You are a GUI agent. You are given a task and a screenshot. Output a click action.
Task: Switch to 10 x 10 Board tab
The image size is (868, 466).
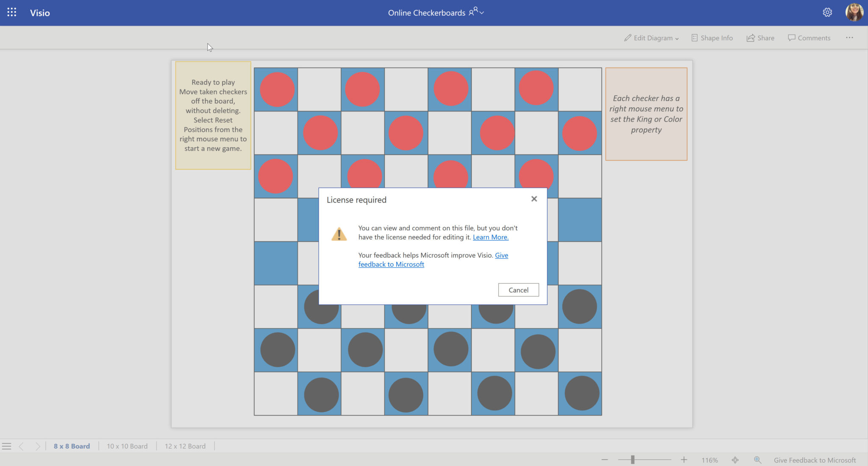[127, 446]
